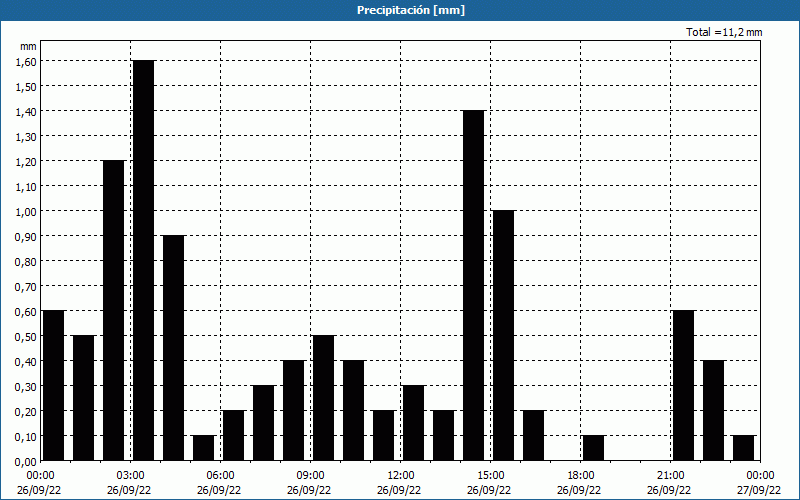
Task: Click the y-axis value '1,30'
Action: pyautogui.click(x=26, y=136)
